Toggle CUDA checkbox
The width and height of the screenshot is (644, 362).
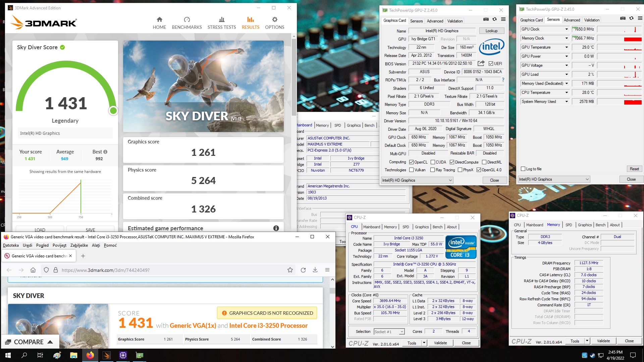click(x=433, y=162)
